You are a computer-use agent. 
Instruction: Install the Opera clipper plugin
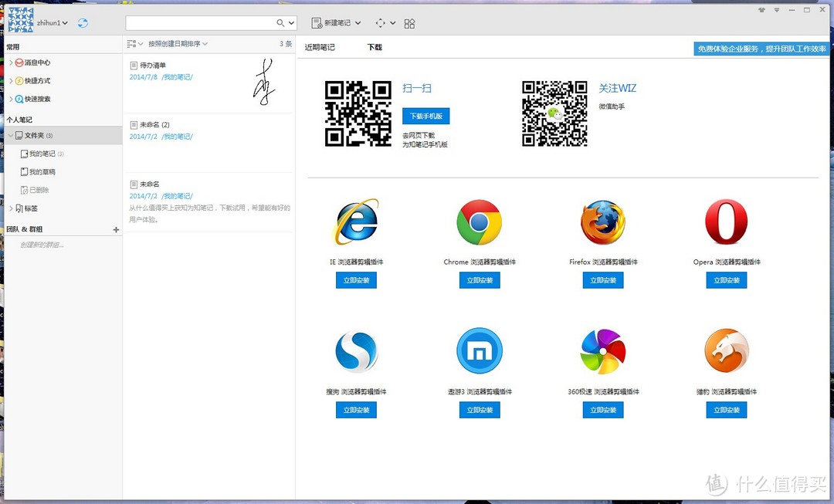[727, 280]
